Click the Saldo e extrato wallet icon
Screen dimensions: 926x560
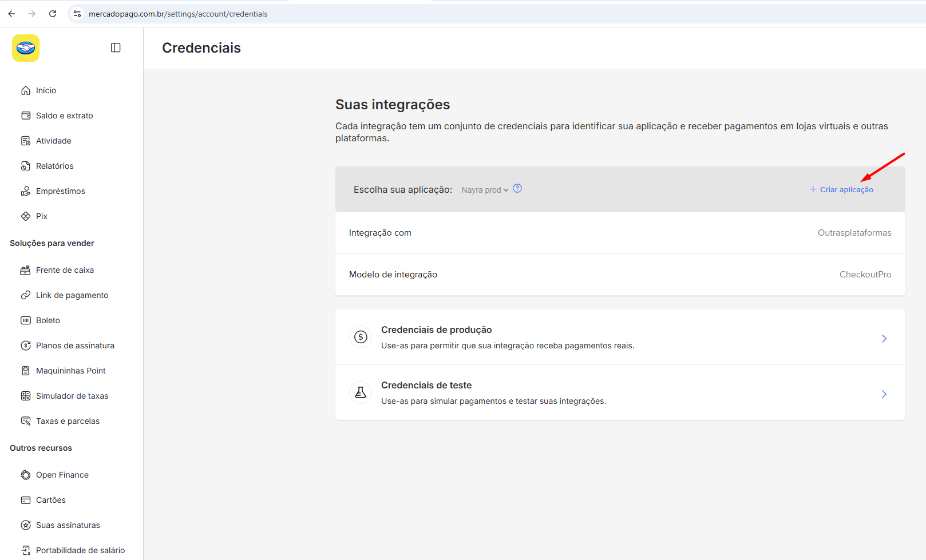(x=26, y=116)
